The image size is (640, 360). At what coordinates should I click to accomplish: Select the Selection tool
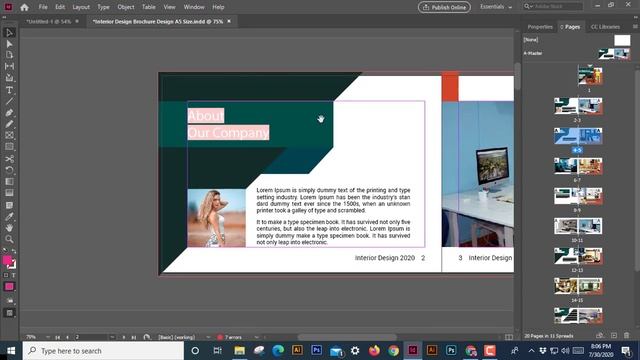9,33
